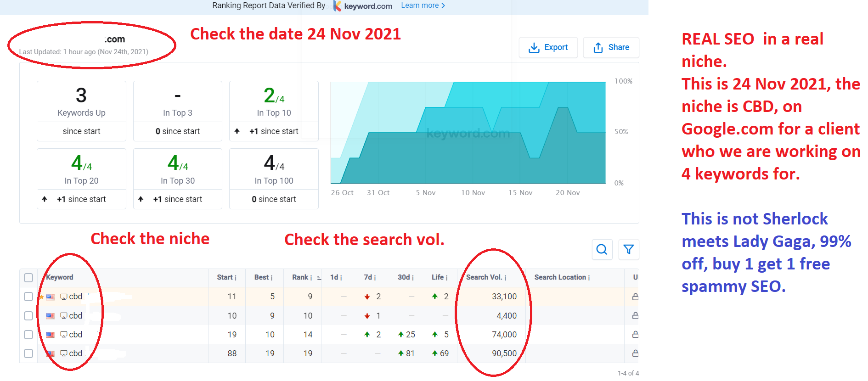This screenshot has width=868, height=381.
Task: Click the US flag in the 90,500 row
Action: 51,353
